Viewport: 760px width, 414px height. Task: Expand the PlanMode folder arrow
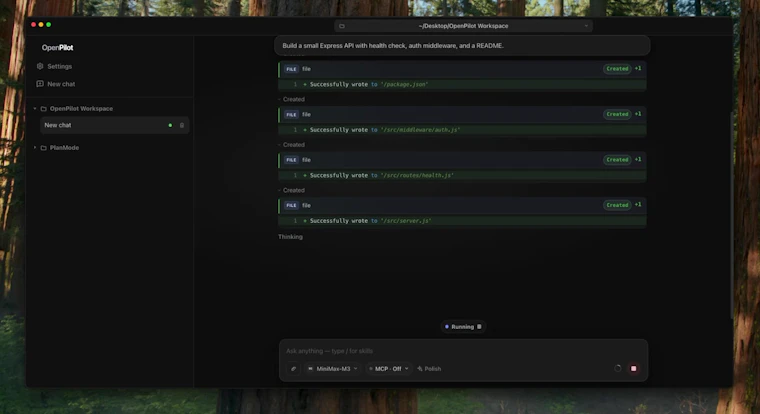click(x=35, y=147)
